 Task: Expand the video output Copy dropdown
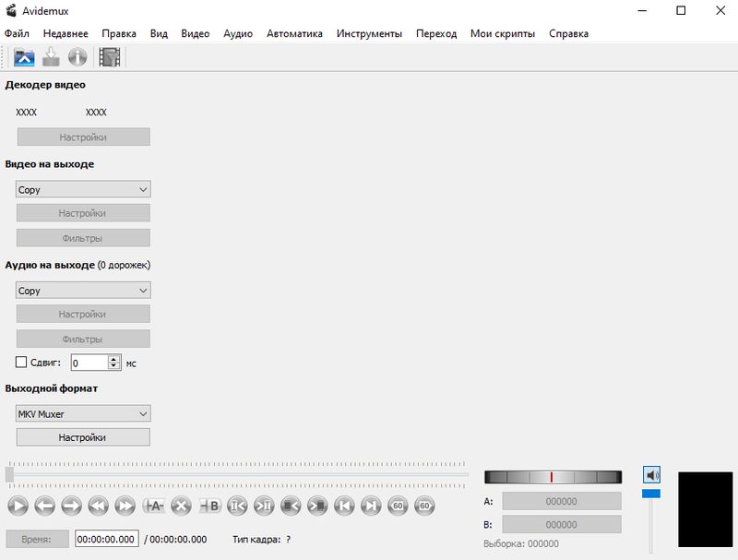[x=83, y=190]
